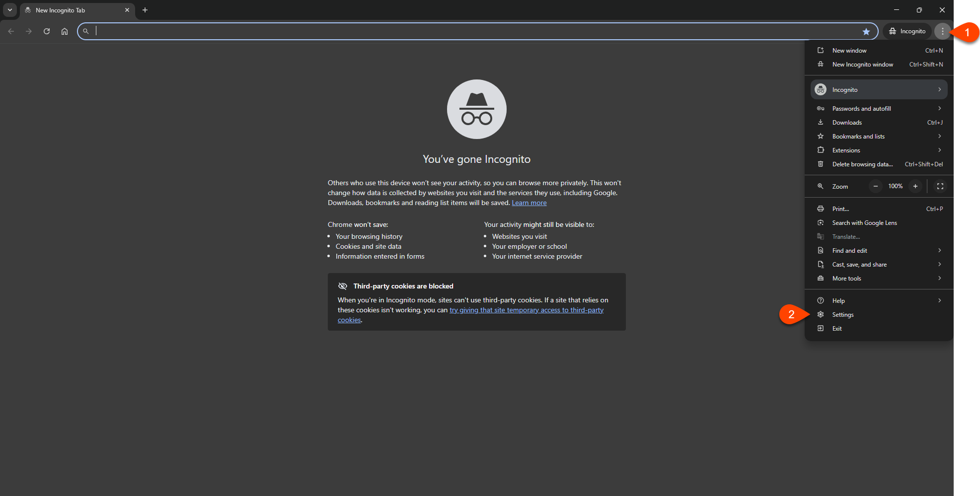The height and width of the screenshot is (496, 980).
Task: Click the Translate menu entry
Action: (x=879, y=237)
